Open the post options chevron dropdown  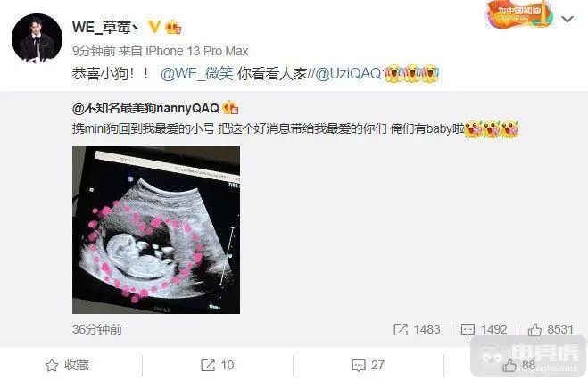(x=567, y=19)
